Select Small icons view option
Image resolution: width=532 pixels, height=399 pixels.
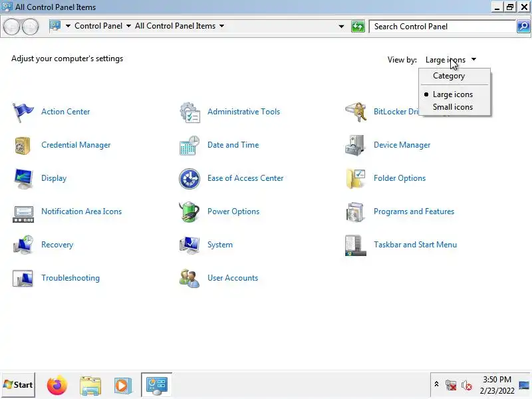pos(455,107)
